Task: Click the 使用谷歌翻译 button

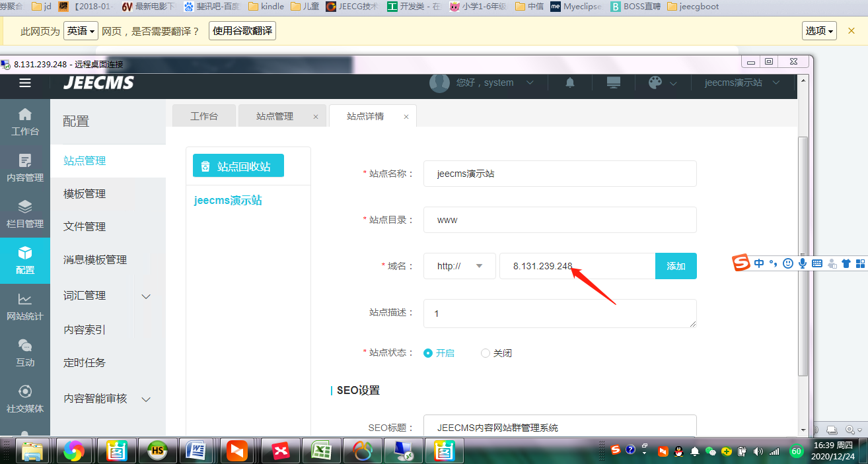Action: [x=242, y=30]
